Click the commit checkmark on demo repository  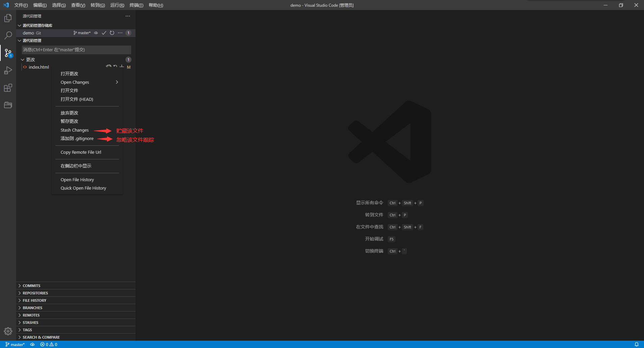[104, 33]
